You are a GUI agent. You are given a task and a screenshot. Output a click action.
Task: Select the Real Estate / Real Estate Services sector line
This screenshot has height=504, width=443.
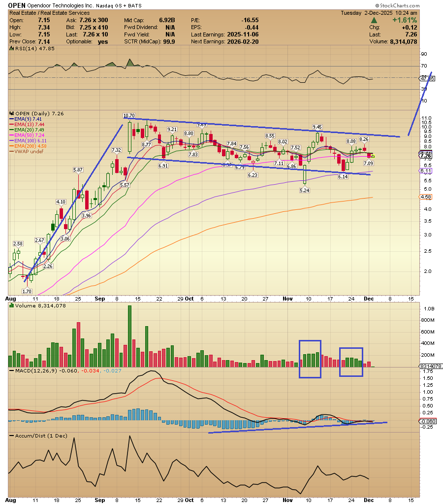point(50,13)
